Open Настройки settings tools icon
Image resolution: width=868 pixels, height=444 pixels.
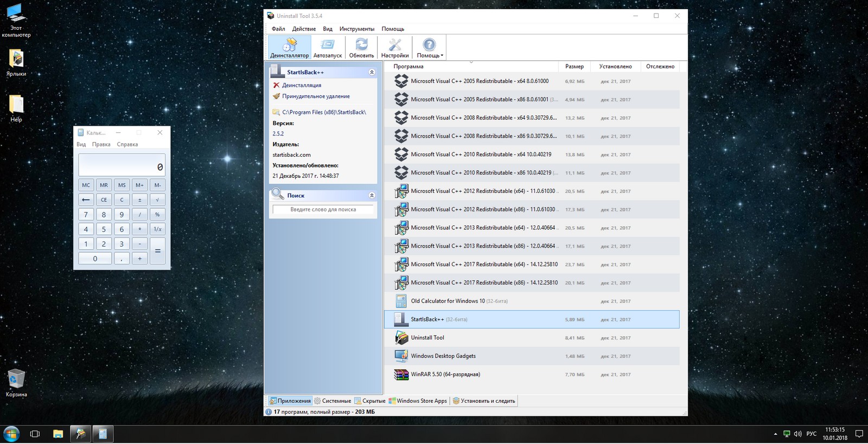click(x=395, y=47)
